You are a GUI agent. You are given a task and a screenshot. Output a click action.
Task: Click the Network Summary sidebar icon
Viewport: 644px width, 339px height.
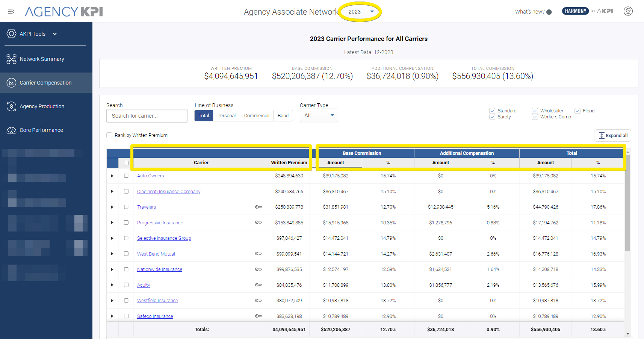(x=11, y=59)
